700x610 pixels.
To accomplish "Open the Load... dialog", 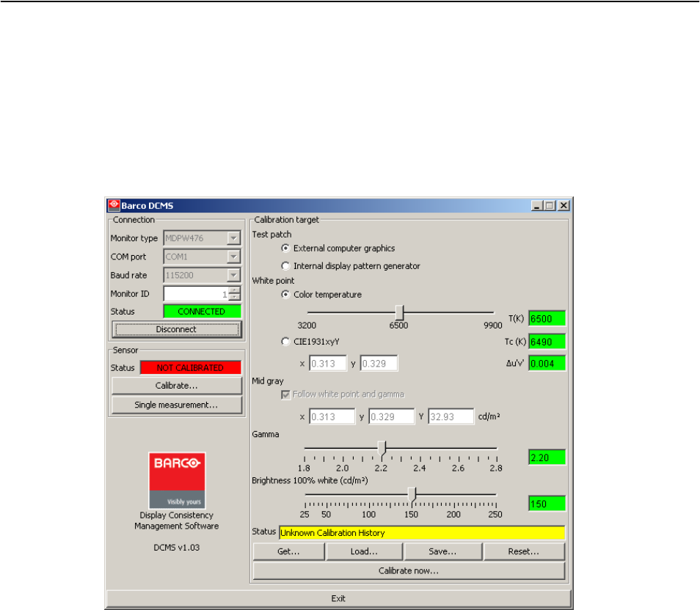I will pos(365,551).
